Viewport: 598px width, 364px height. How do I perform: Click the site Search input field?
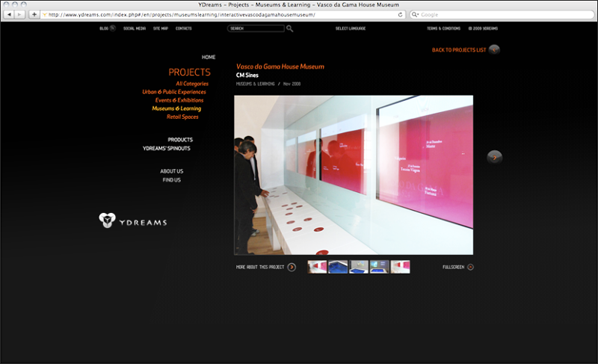[x=256, y=28]
